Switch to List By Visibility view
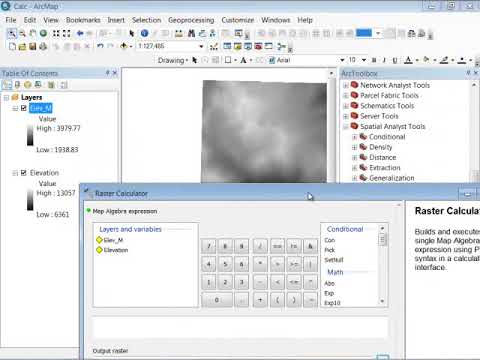 (28, 85)
